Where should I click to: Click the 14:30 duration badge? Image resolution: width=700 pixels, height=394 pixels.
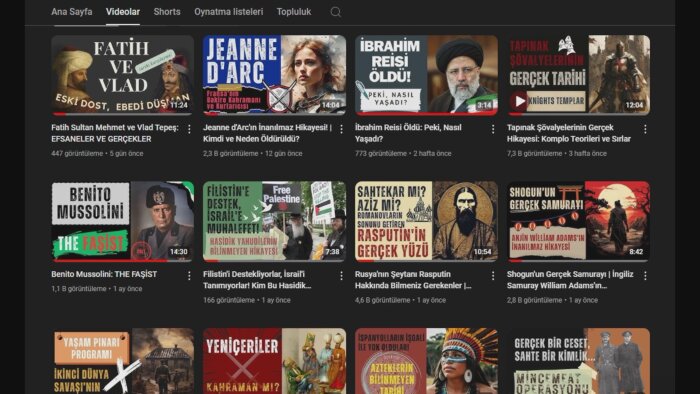click(x=179, y=252)
